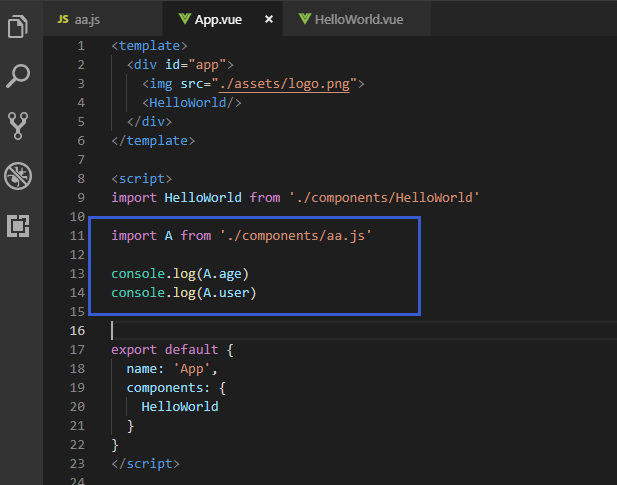
Task: Click the components: { line
Action: pos(176,388)
